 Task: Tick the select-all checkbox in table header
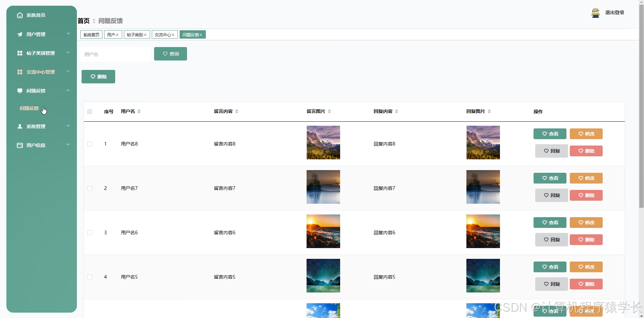coord(90,112)
